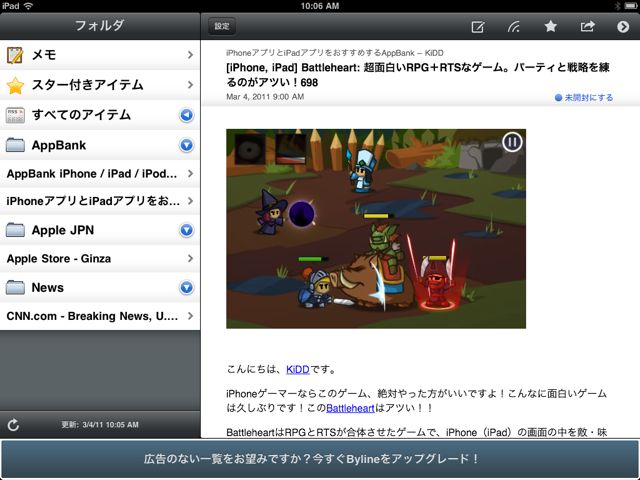Viewport: 640px width, 480px height.
Task: Tap the battery icon in status bar
Action: (x=630, y=6)
